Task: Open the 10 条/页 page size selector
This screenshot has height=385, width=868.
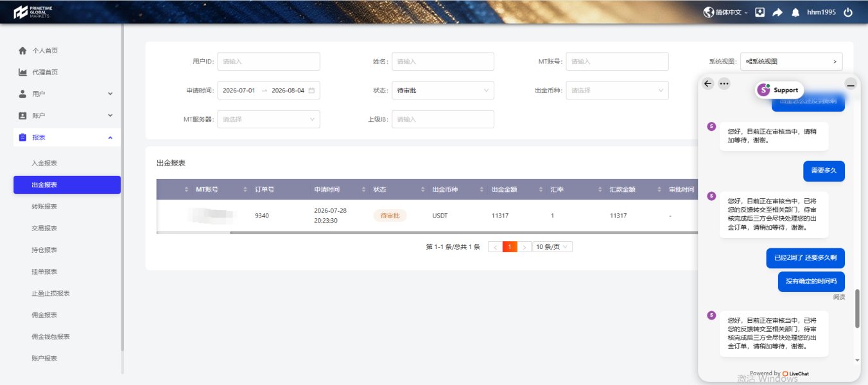Action: pyautogui.click(x=553, y=247)
